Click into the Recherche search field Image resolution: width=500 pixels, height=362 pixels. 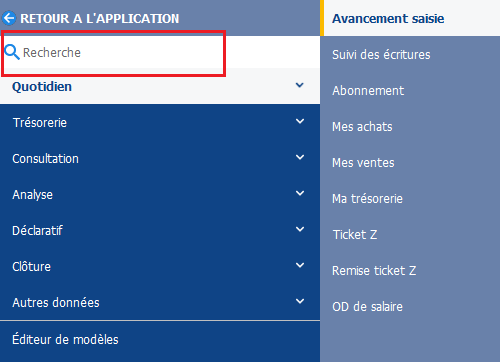(x=160, y=52)
